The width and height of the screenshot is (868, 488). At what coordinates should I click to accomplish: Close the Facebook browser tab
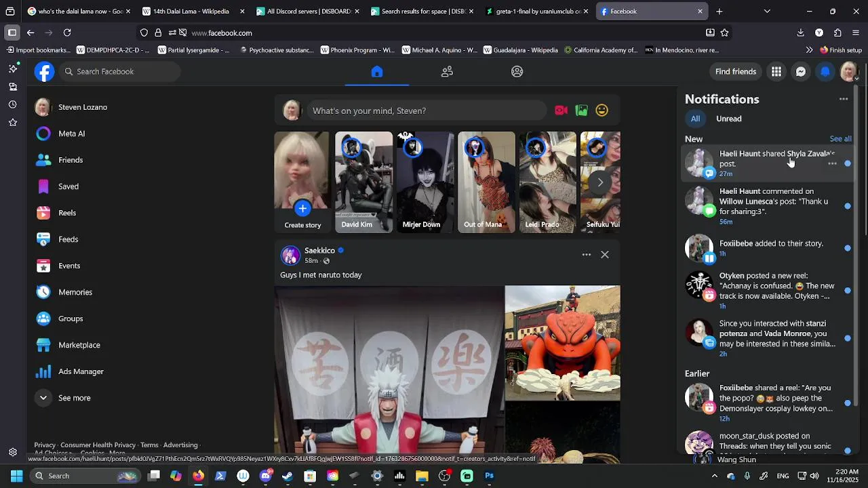click(x=700, y=12)
